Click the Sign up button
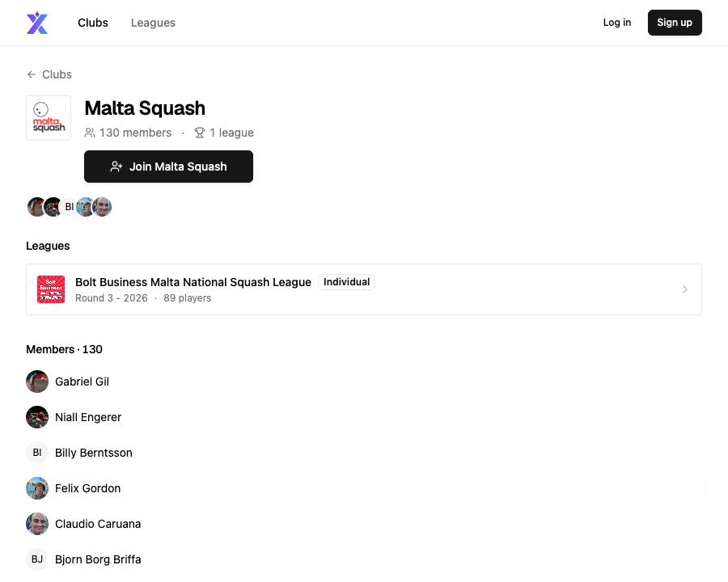 click(x=675, y=23)
